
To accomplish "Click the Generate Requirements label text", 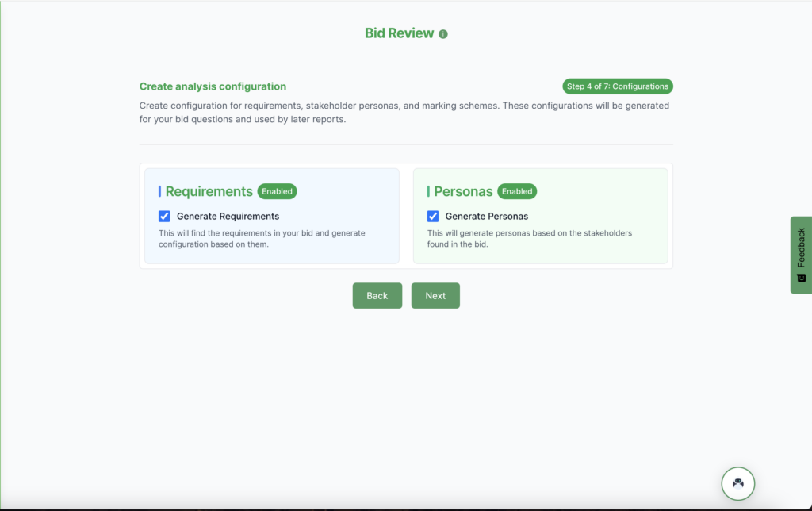I will click(228, 216).
